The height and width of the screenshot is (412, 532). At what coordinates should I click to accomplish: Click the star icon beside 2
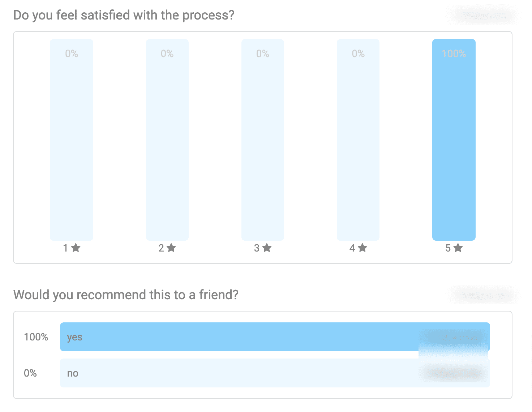171,248
